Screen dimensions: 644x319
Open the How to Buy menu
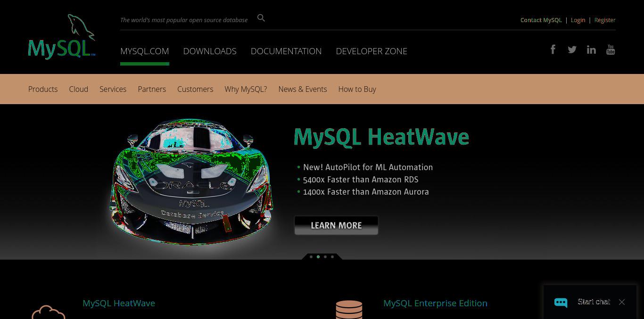tap(357, 89)
